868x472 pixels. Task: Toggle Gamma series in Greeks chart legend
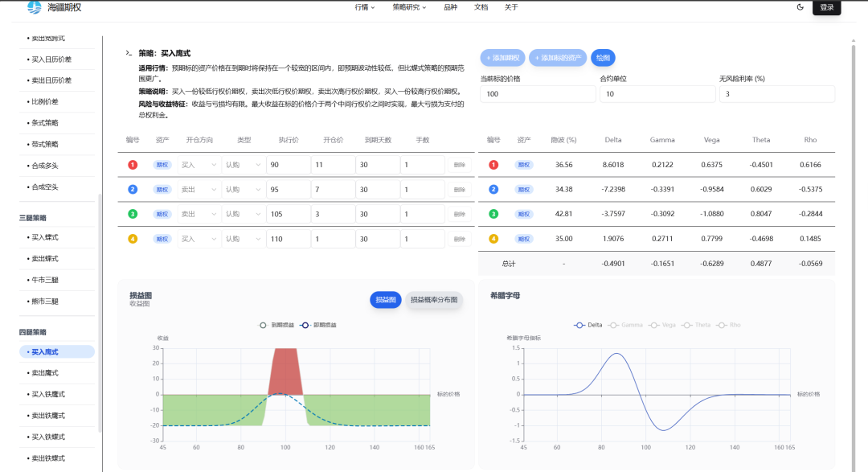(x=626, y=325)
